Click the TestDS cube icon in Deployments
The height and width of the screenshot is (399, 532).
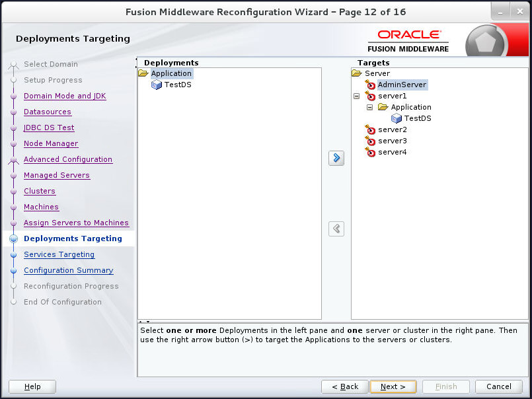[x=157, y=85]
